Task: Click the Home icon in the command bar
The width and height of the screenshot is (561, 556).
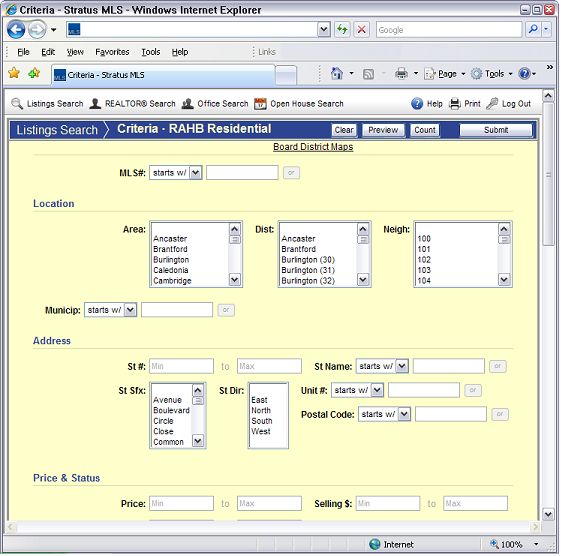Action: click(x=336, y=74)
